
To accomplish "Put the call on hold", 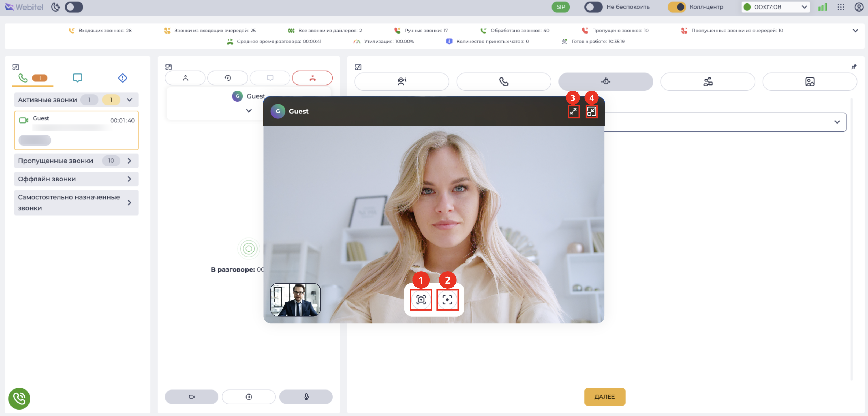I will pos(249,397).
